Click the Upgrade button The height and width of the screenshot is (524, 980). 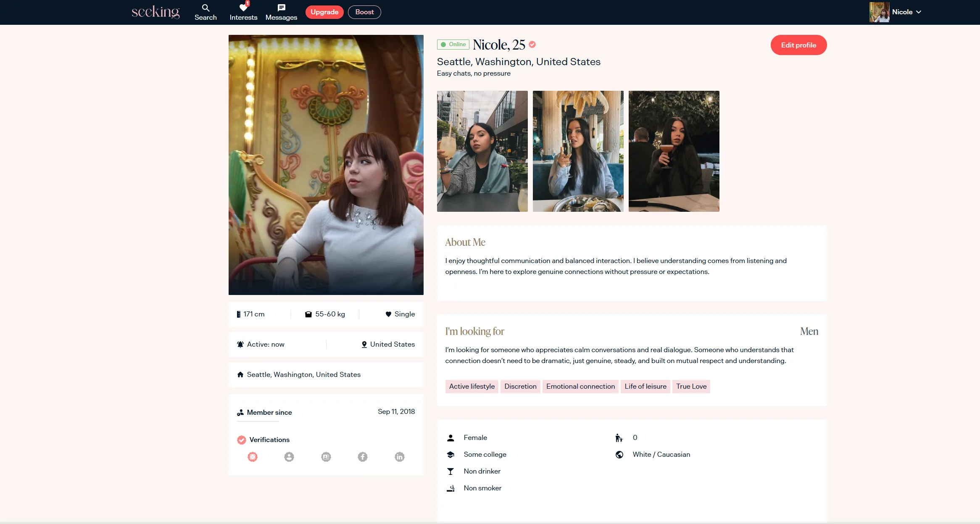point(324,12)
